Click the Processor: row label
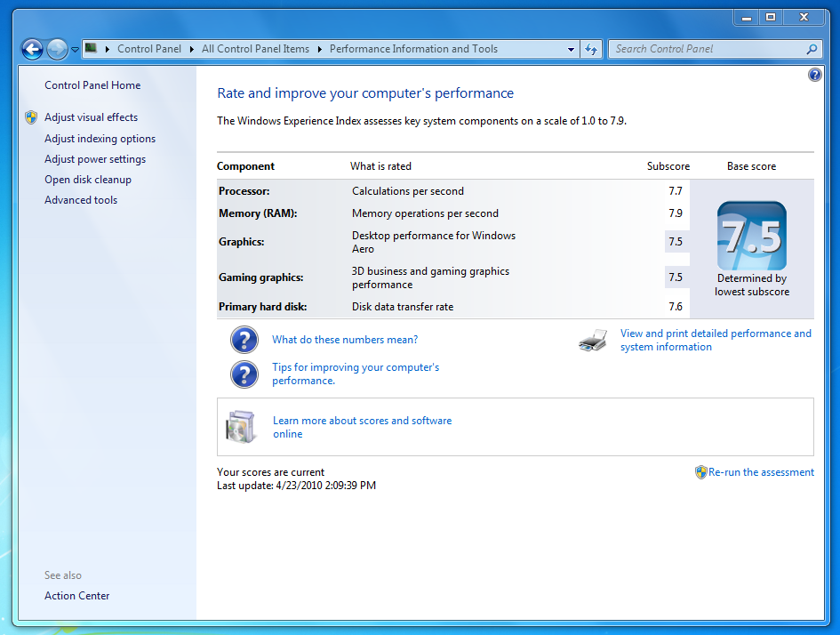The width and height of the screenshot is (840, 635). click(x=244, y=191)
